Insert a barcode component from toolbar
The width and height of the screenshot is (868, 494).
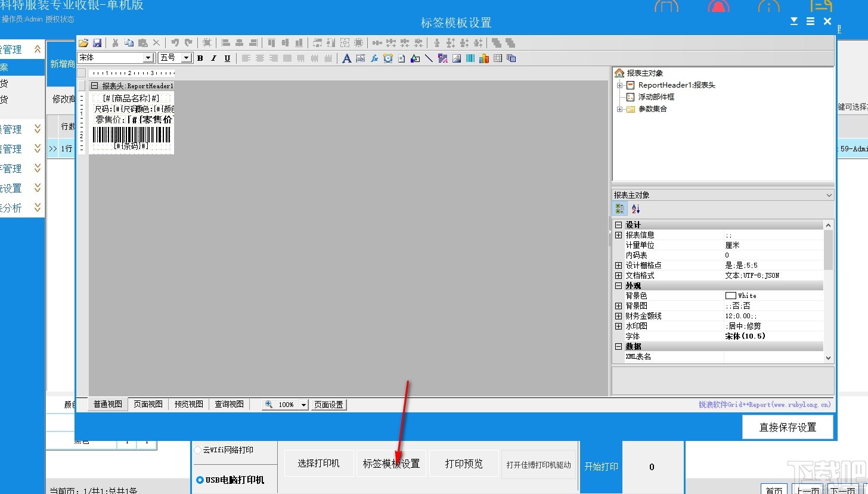(470, 58)
